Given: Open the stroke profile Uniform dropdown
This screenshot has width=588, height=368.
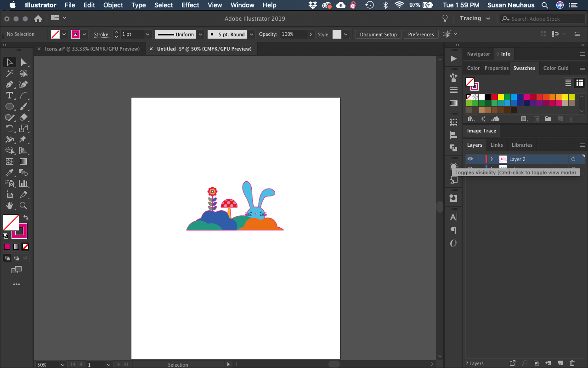Looking at the screenshot, I should click(x=201, y=34).
